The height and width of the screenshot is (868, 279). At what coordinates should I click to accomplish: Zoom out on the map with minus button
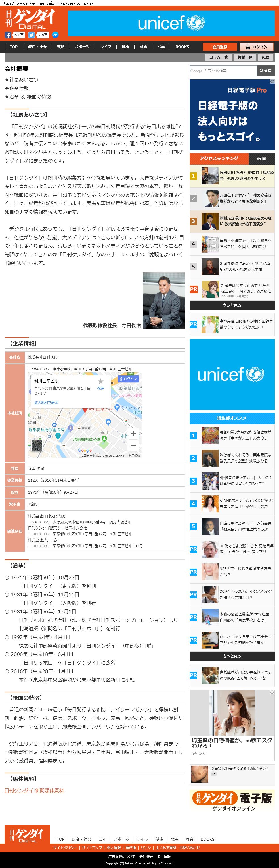(x=133, y=445)
